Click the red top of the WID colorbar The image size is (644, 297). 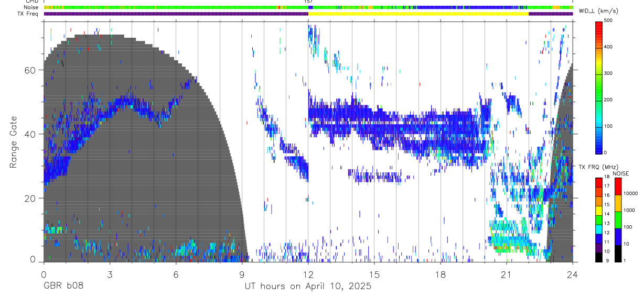(599, 27)
